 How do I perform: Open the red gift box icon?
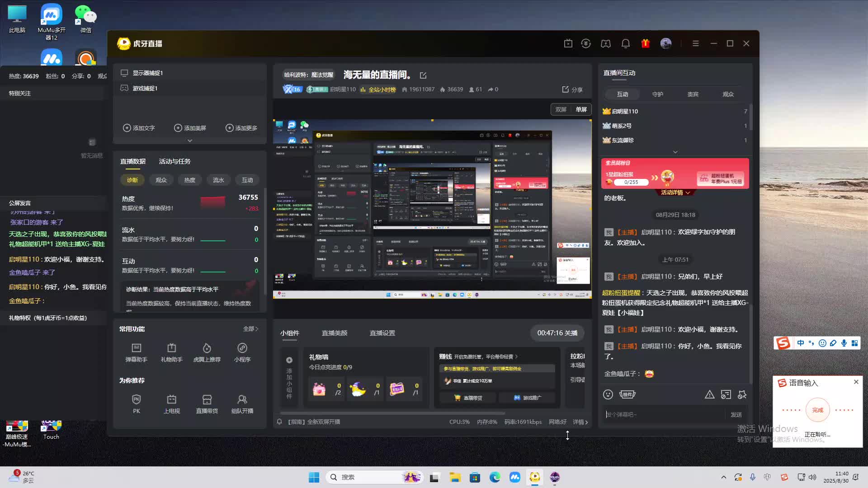pyautogui.click(x=645, y=43)
